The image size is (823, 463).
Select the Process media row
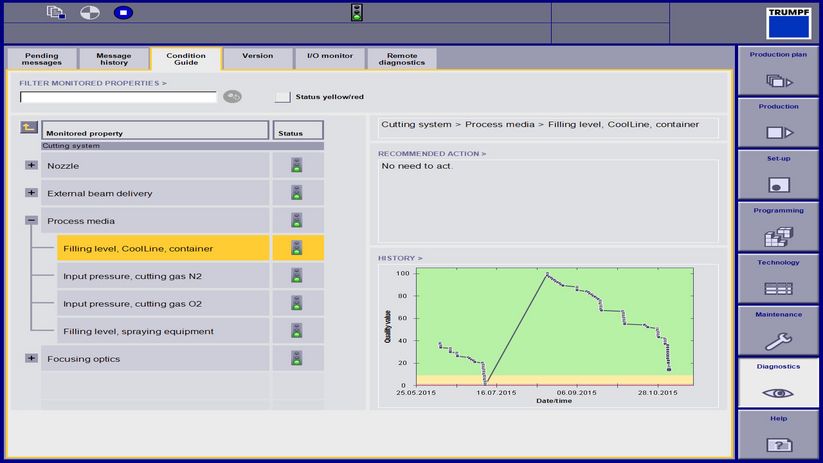(x=155, y=221)
